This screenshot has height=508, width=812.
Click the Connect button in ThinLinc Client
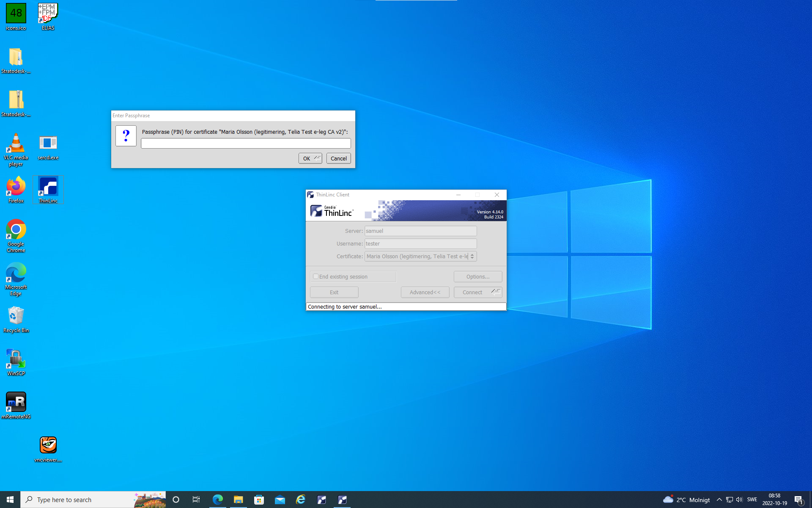tap(478, 292)
